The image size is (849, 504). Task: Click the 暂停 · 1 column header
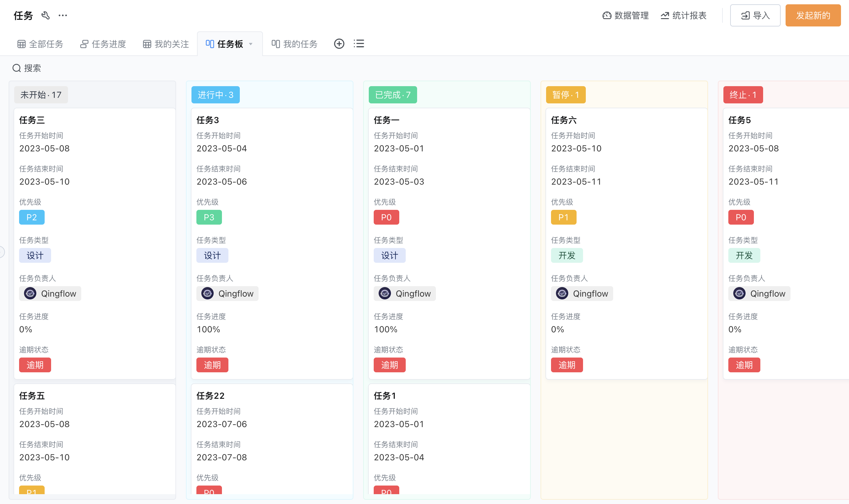click(x=566, y=95)
